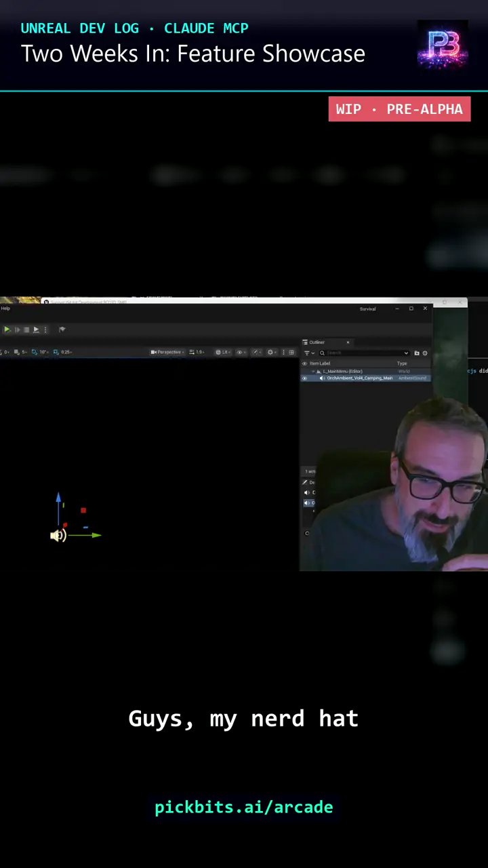
Task: Click the pickbits.ai/arcade link text
Action: coord(244,808)
